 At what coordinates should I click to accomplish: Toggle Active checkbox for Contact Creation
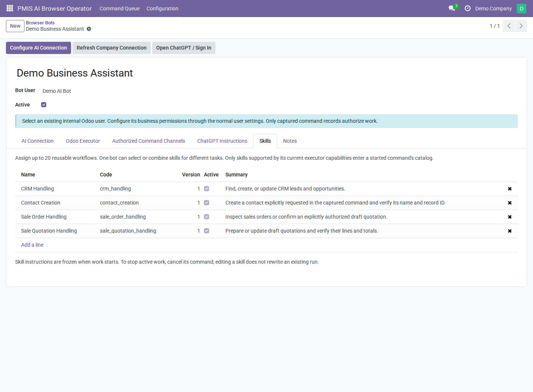(x=207, y=203)
